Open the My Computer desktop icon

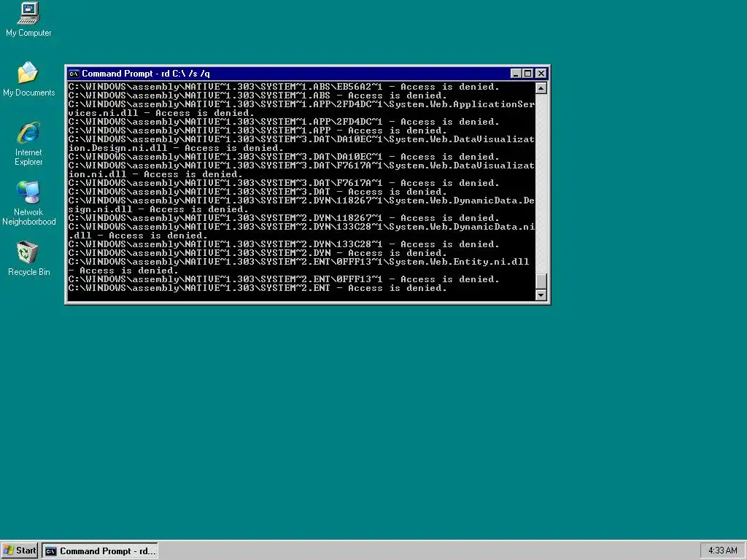(x=28, y=20)
